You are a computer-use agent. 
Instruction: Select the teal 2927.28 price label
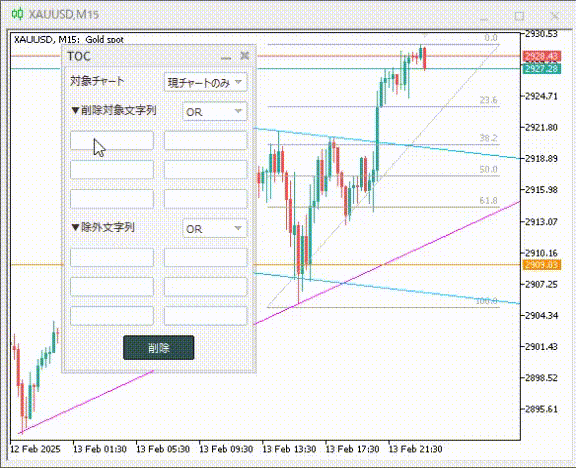[541, 68]
